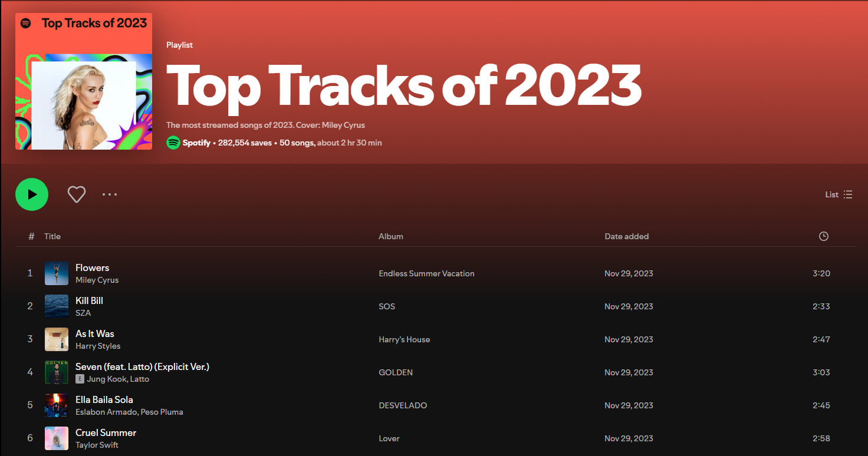Open Peso Pluma artist link
Image resolution: width=868 pixels, height=456 pixels.
point(162,412)
